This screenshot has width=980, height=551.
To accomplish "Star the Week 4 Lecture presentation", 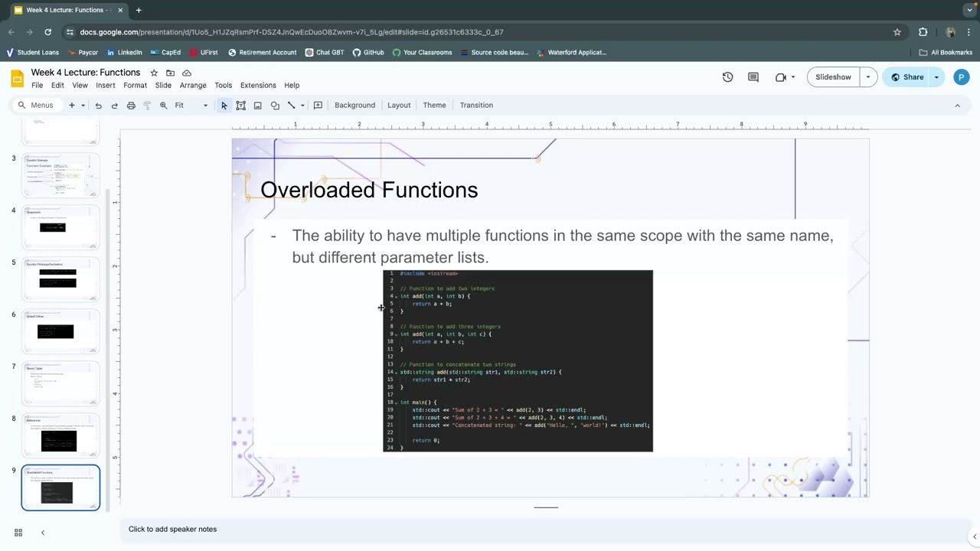I will (154, 73).
